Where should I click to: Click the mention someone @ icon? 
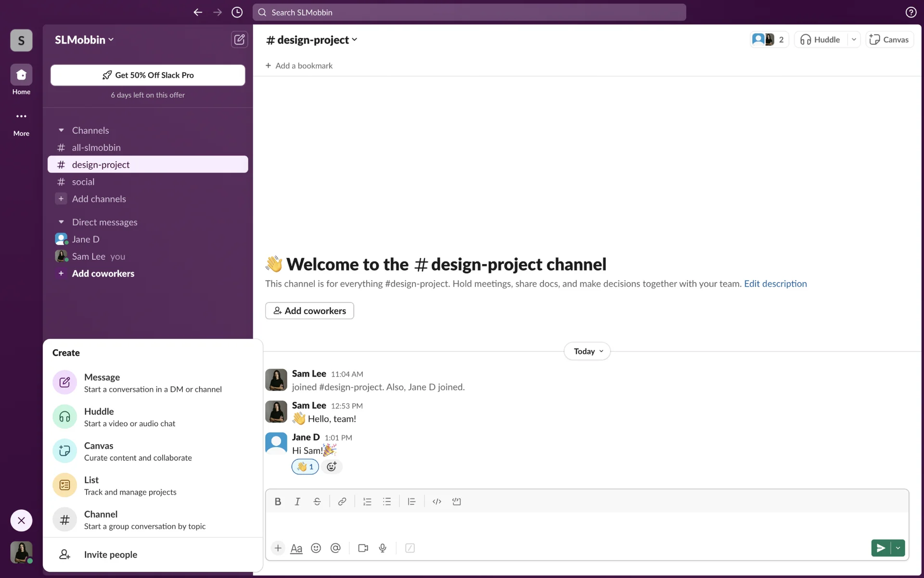pyautogui.click(x=335, y=548)
